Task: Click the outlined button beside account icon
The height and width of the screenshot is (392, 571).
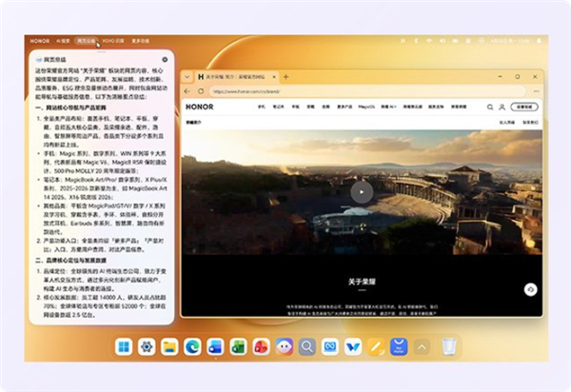Action: tap(524, 107)
